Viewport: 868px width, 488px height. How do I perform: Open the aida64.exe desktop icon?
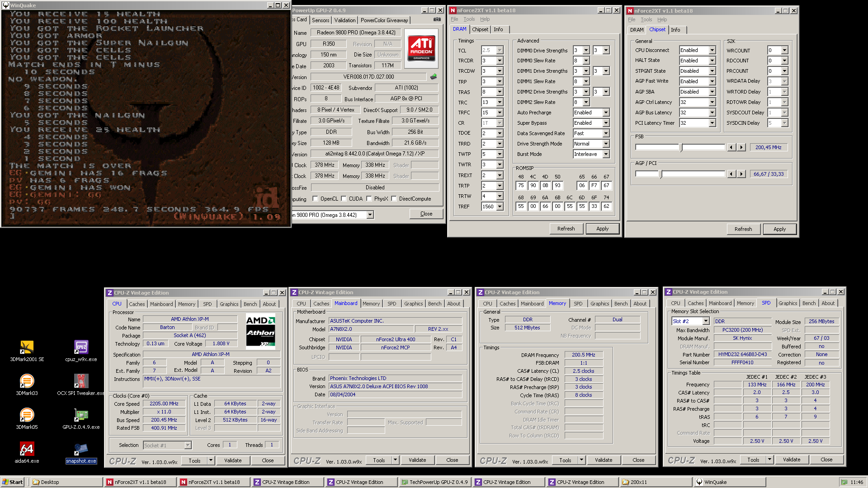pos(27,453)
